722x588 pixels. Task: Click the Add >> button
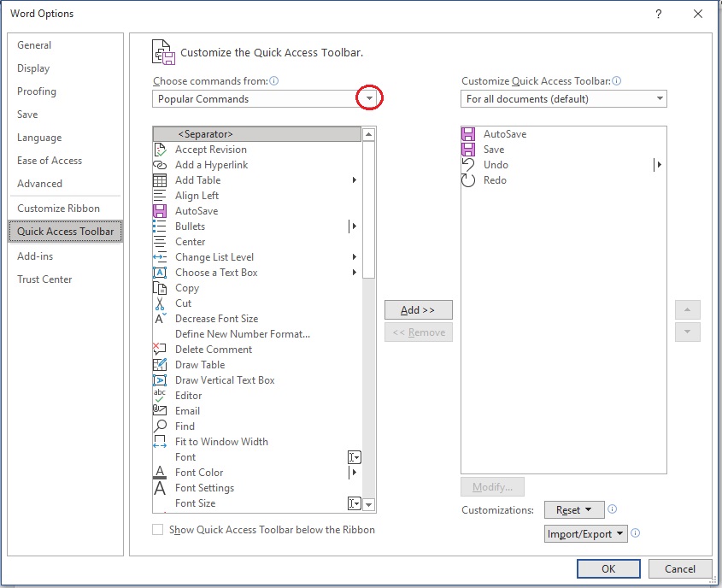click(x=418, y=310)
